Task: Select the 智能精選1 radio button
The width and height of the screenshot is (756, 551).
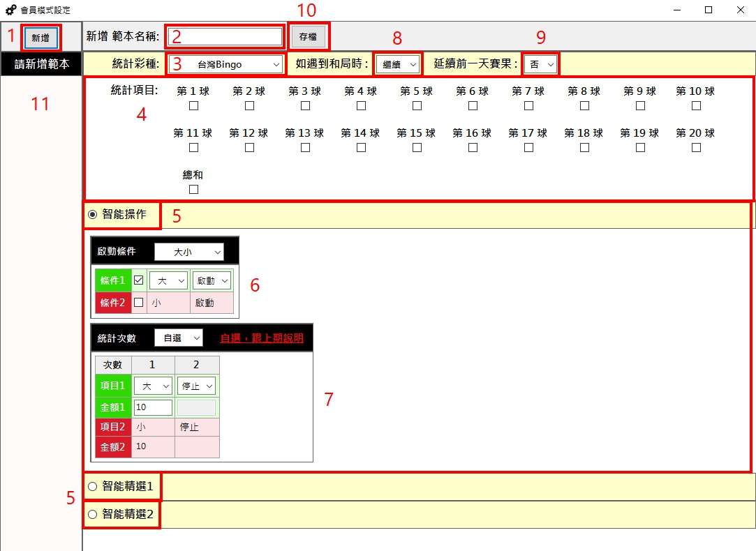Action: coord(93,486)
